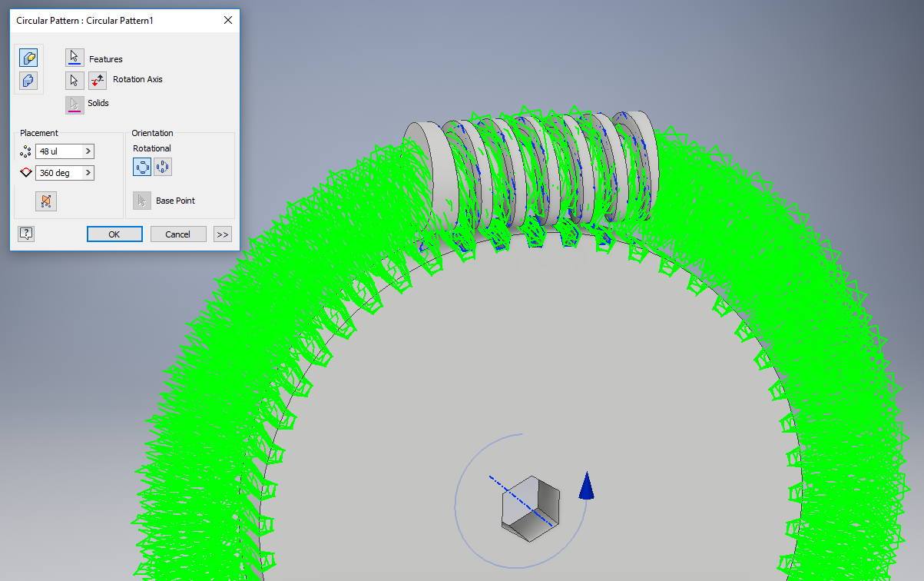Click the Base Point selection arrow
The width and height of the screenshot is (924, 581).
(141, 201)
